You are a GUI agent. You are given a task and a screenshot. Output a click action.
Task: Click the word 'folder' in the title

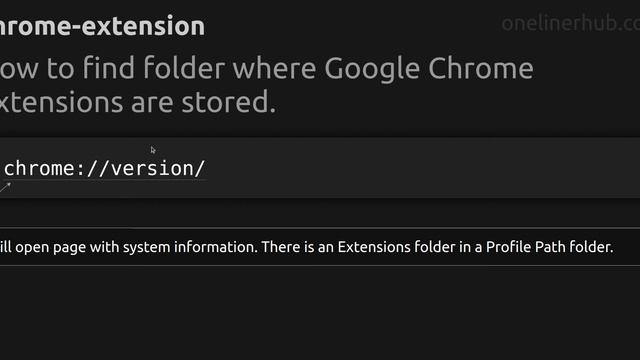click(x=184, y=67)
